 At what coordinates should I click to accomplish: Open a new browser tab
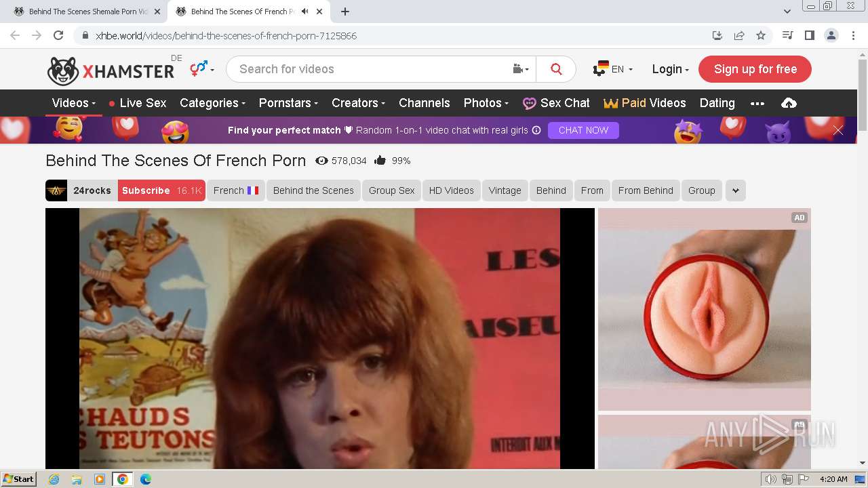click(345, 12)
